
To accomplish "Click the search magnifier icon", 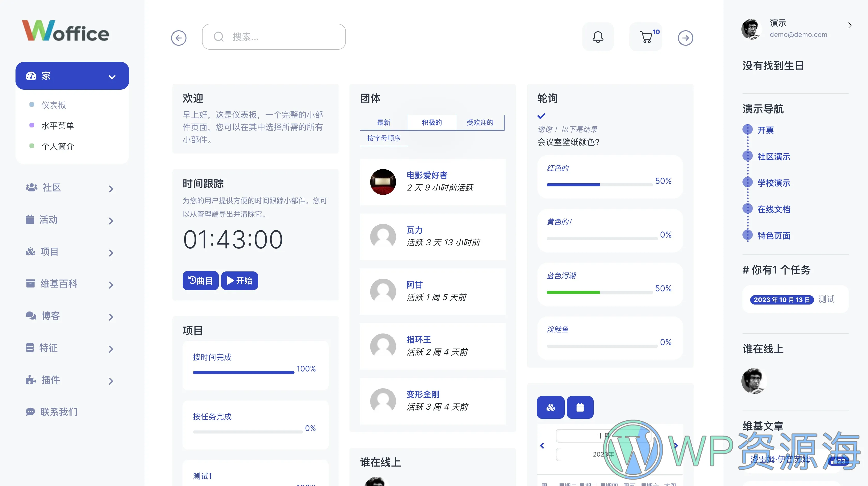I will click(x=219, y=37).
